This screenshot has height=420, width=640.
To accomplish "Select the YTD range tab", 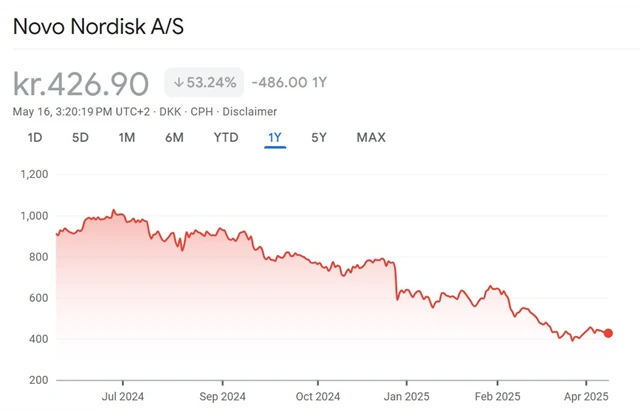I will pyautogui.click(x=226, y=138).
